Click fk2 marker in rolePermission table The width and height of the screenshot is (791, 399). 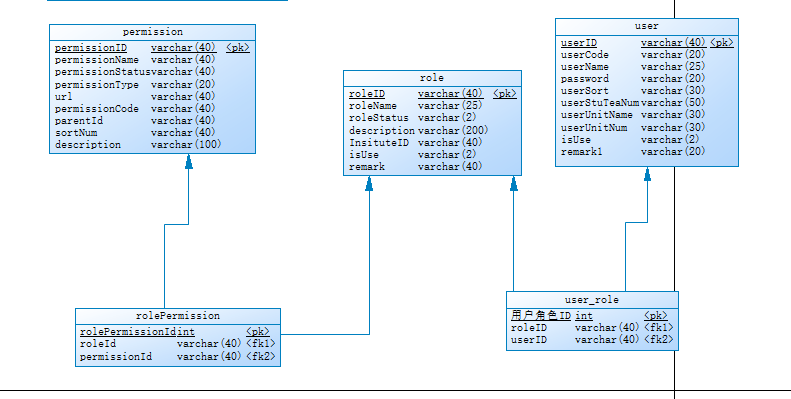tap(261, 357)
